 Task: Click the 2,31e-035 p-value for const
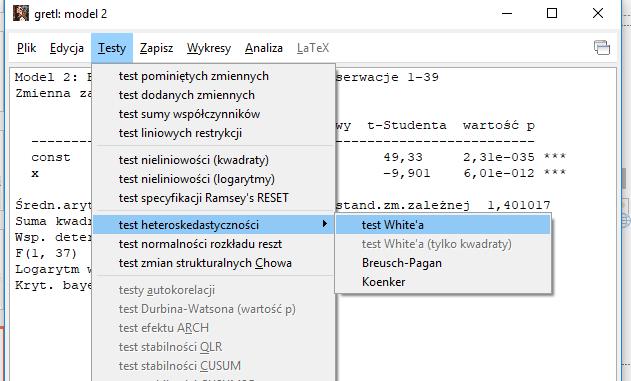pyautogui.click(x=499, y=157)
